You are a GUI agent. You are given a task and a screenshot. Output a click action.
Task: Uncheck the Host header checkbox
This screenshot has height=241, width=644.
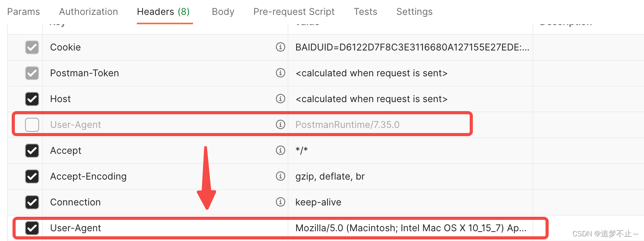(x=32, y=99)
